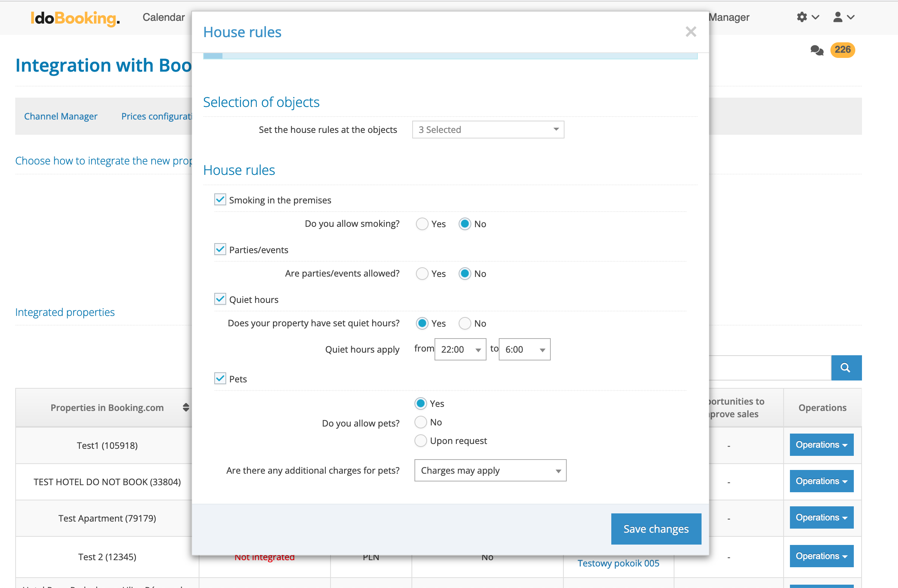Open the Calendar menu item
Screen dimensions: 898x588
[163, 17]
